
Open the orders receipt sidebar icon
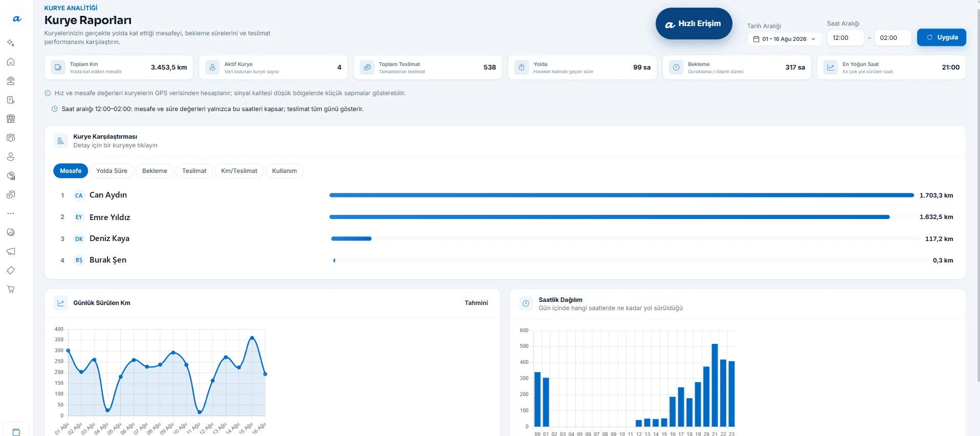(11, 100)
